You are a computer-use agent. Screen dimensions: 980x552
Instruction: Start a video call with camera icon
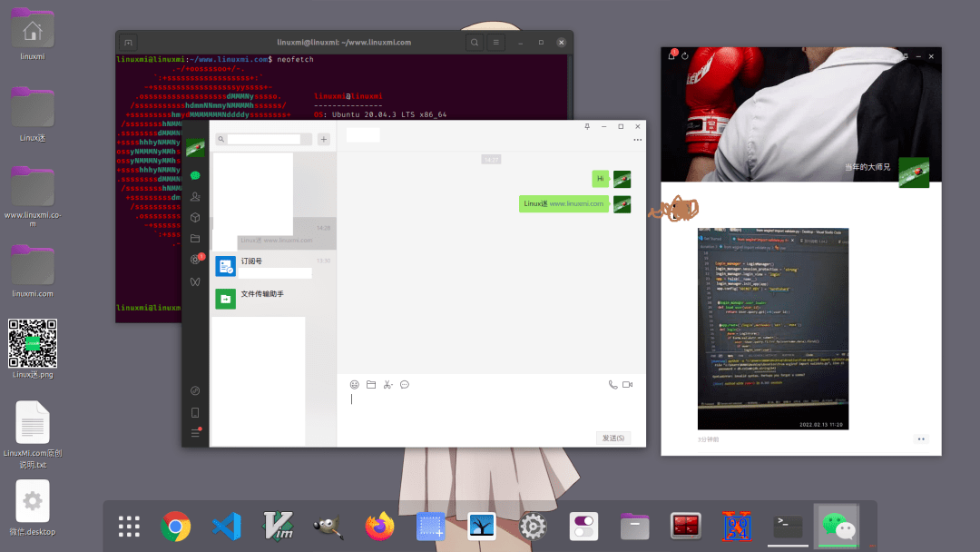click(628, 384)
